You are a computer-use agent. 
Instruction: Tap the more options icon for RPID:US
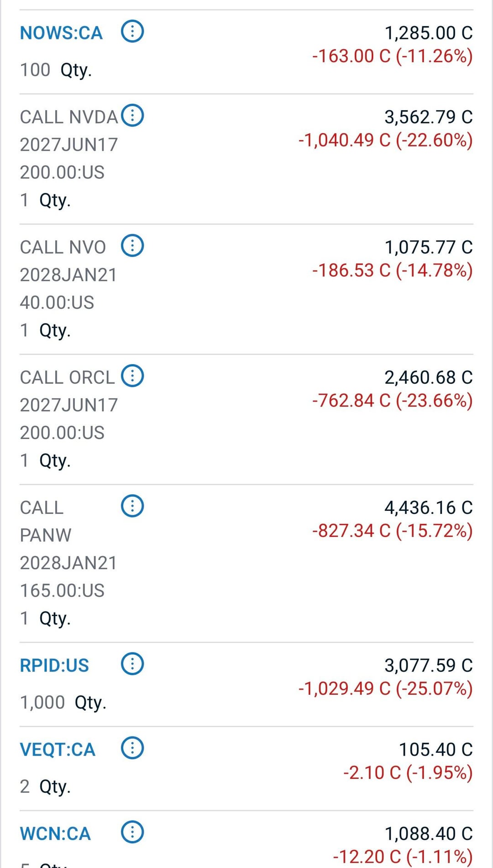click(132, 664)
